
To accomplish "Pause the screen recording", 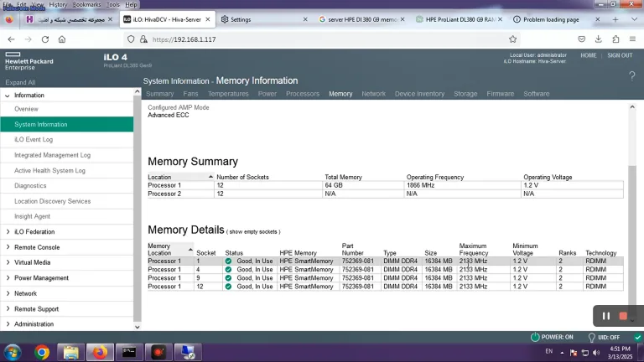I will click(x=605, y=316).
